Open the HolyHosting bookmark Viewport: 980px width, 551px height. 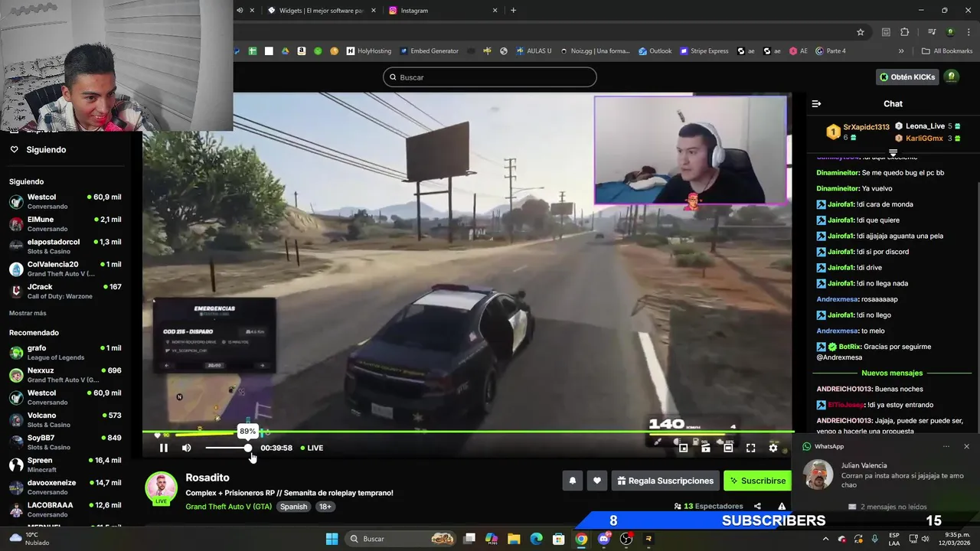coord(368,51)
